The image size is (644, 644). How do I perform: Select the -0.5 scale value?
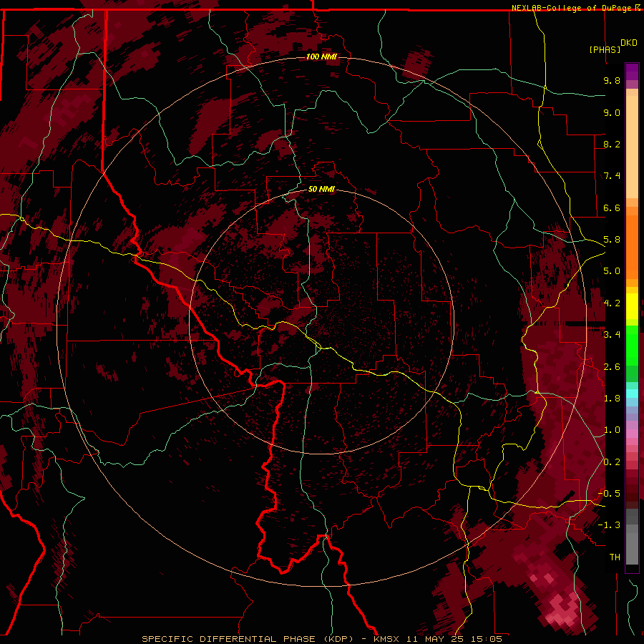[609, 493]
